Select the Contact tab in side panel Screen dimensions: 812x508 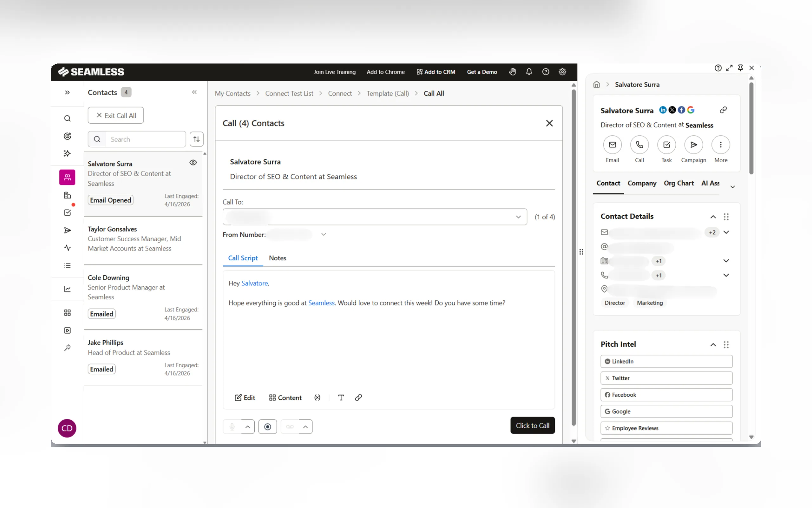608,184
